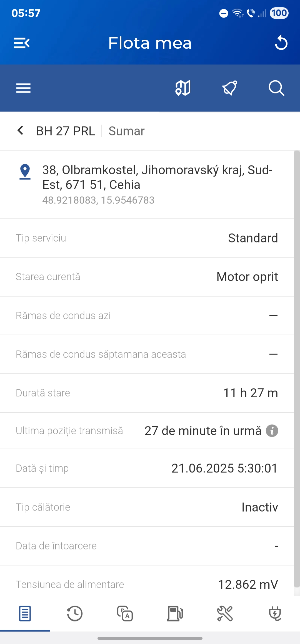Select the Summary document tab
300x644 pixels.
click(25, 613)
